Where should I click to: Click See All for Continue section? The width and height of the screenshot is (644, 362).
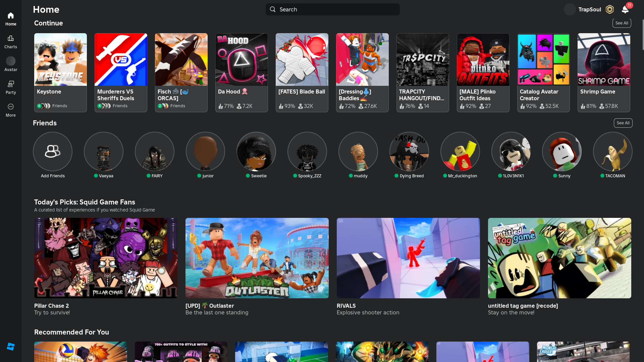pos(622,23)
